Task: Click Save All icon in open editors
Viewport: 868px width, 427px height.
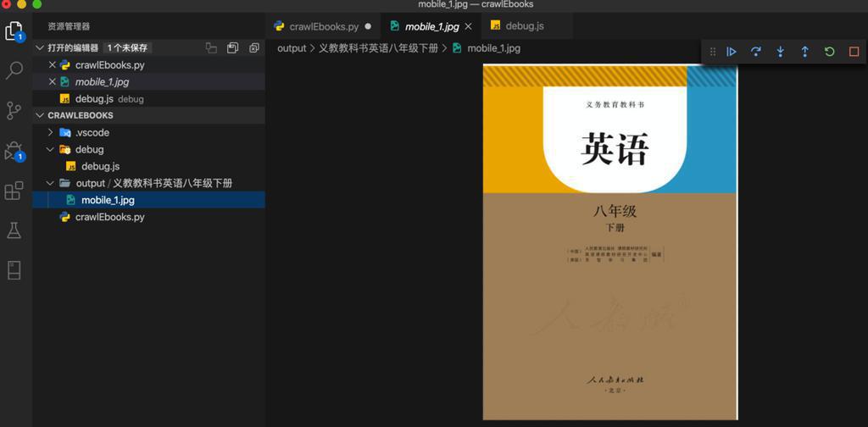Action: tap(232, 48)
